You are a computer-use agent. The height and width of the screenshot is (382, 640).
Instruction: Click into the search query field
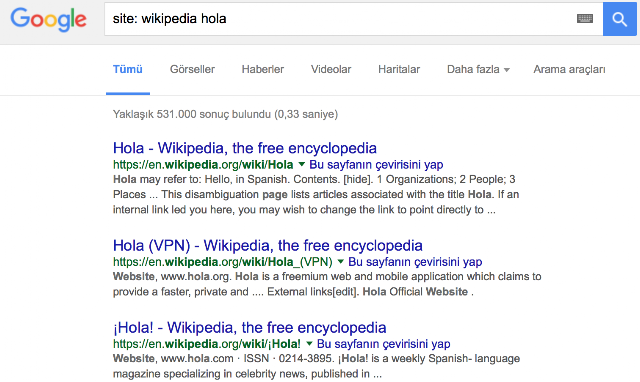(353, 19)
